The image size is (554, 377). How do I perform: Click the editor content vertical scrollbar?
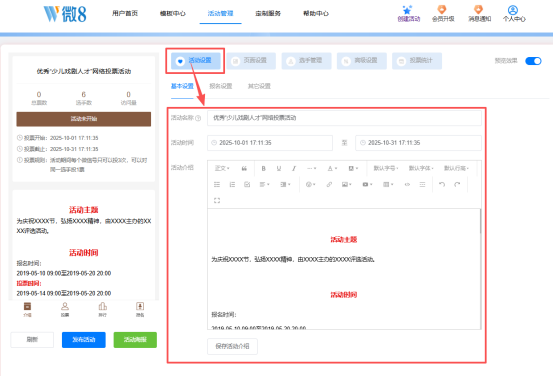tap(480, 221)
